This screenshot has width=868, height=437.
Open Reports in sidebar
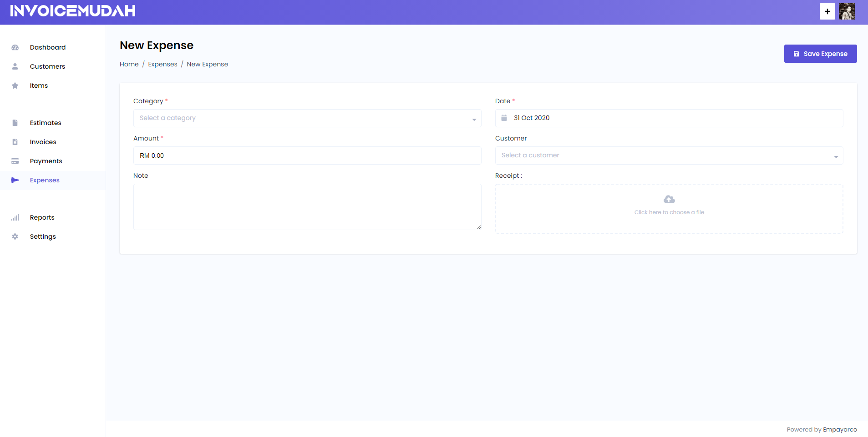53,217
